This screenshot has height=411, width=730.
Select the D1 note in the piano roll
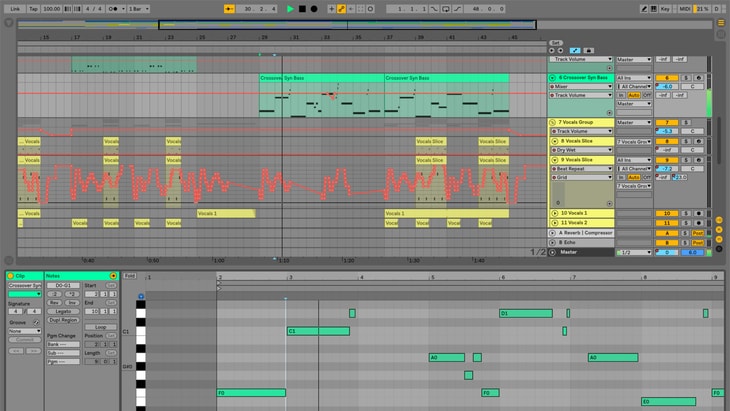coord(526,313)
